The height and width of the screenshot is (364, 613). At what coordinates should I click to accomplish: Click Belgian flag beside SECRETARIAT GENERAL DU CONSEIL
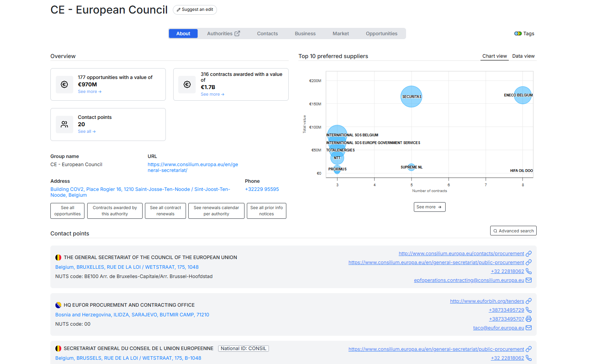coord(58,349)
